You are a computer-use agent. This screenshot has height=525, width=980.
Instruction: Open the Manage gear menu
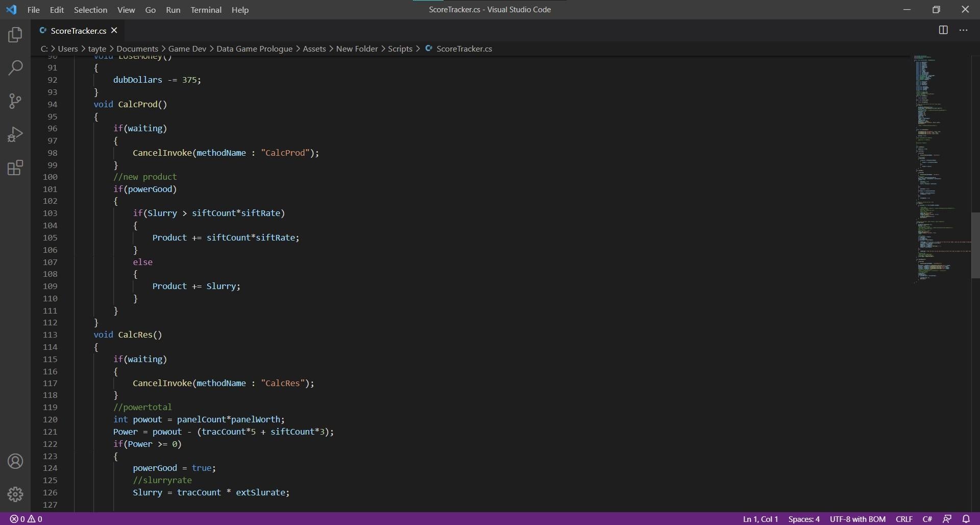[15, 494]
